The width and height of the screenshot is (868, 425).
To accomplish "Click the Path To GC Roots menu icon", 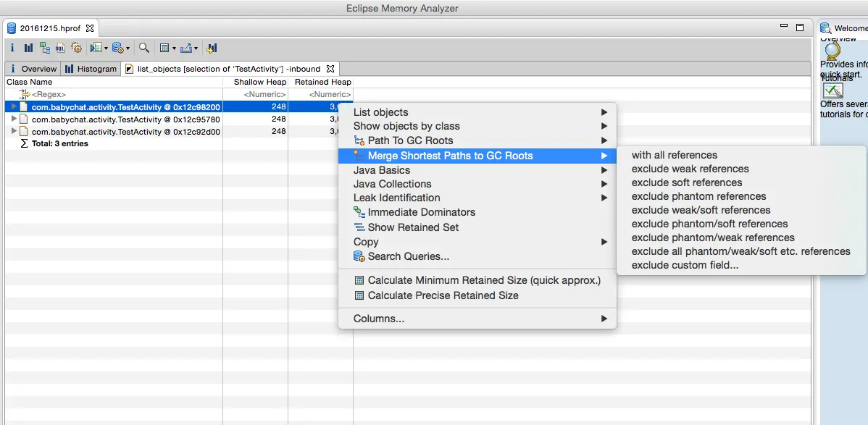I will click(x=359, y=140).
